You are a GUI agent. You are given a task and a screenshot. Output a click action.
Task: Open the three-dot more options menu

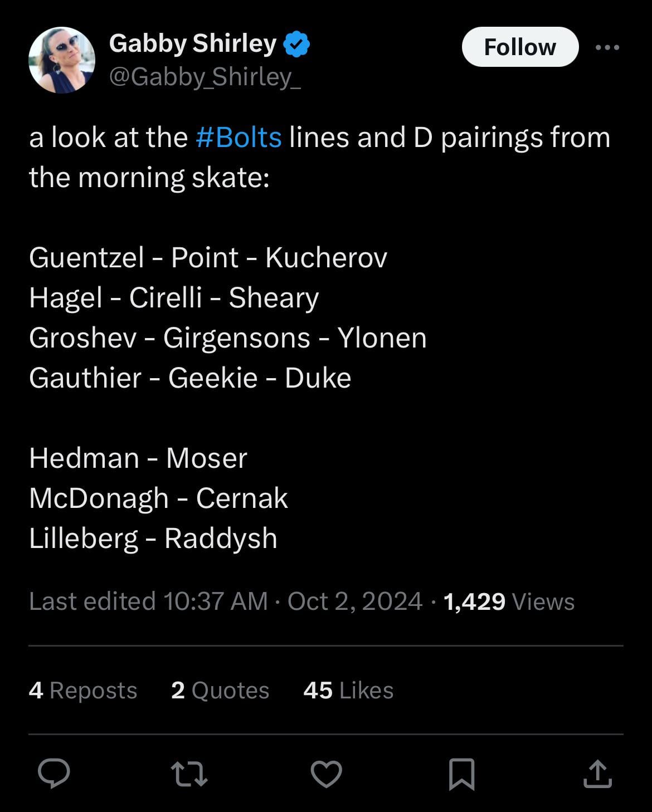[607, 47]
